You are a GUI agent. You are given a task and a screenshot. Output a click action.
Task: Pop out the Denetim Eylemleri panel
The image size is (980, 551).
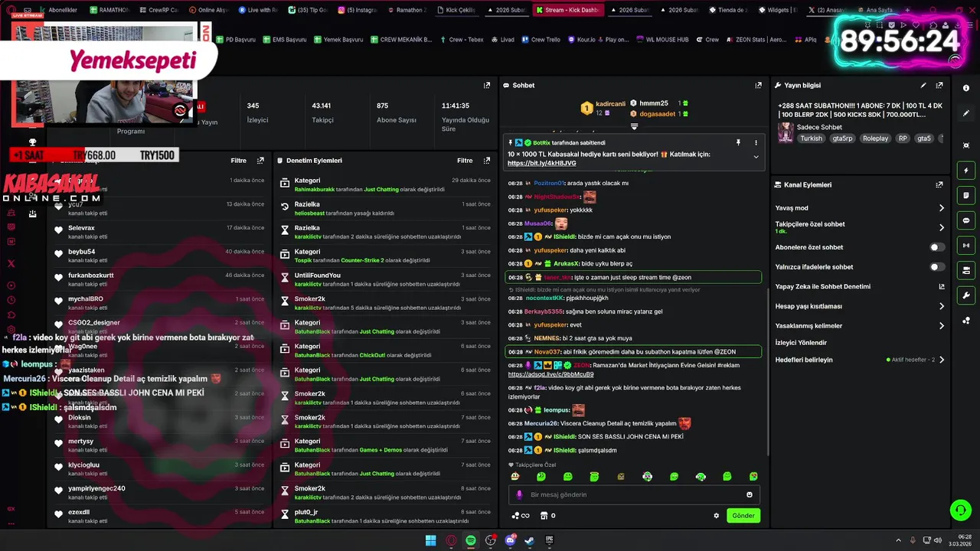click(487, 161)
